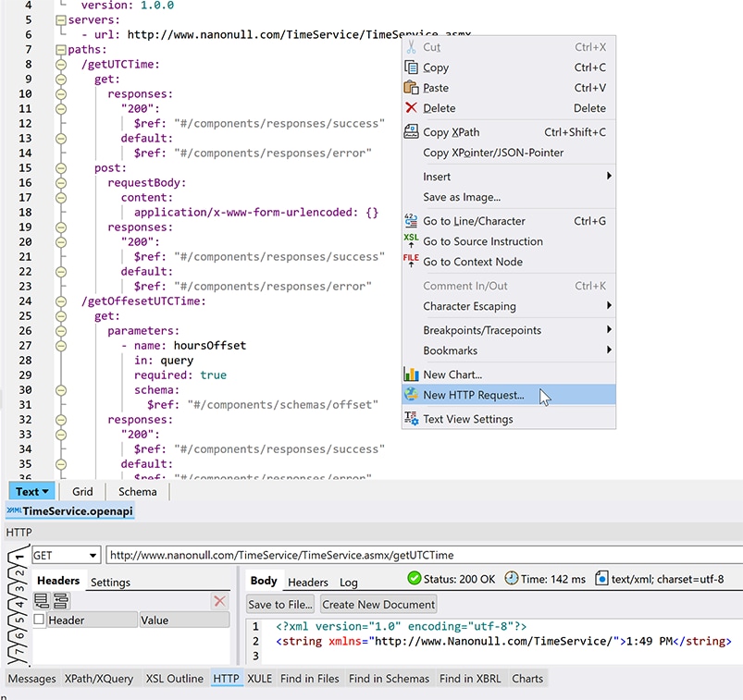Screen dimensions: 743x700
Task: Collapse the parameters fold marker at line 26
Action: 61,331
